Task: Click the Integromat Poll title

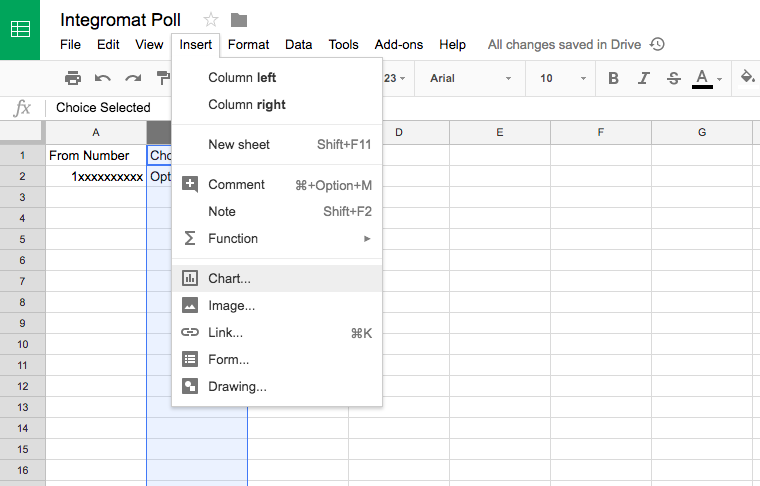Action: (120, 20)
